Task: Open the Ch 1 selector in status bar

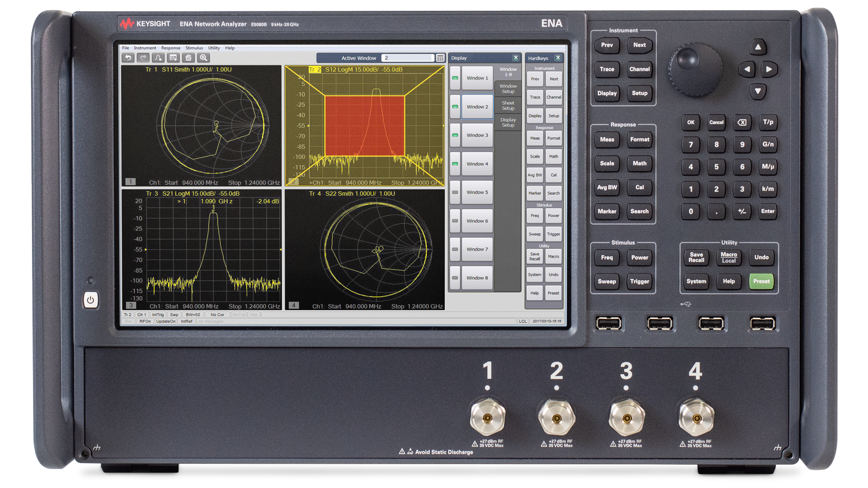Action: 142,314
